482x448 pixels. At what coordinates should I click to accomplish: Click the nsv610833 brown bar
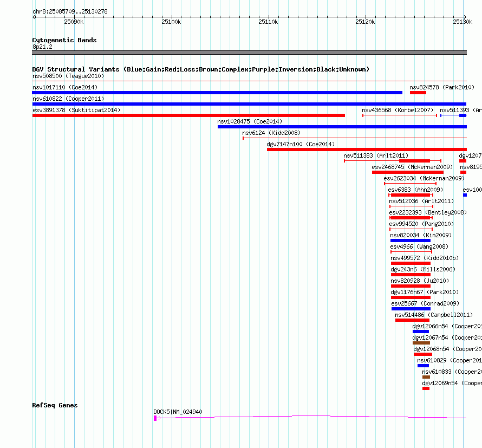426,377
